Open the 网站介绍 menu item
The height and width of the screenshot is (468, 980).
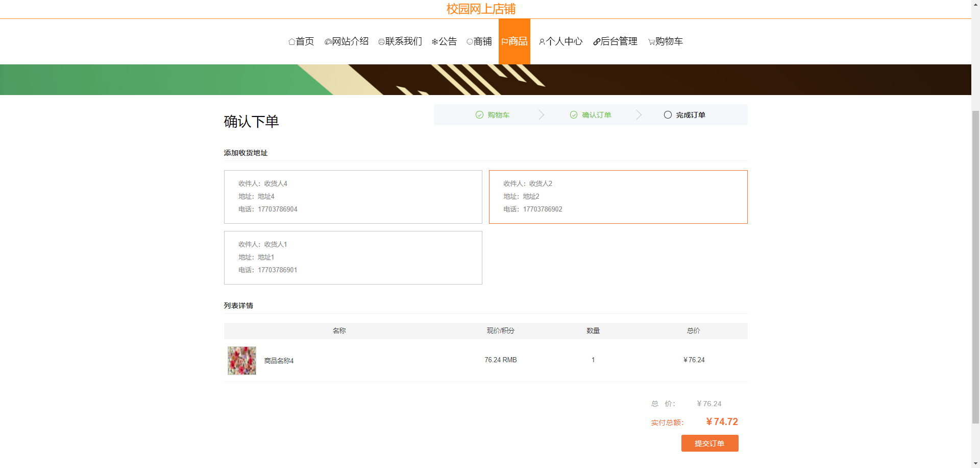pyautogui.click(x=347, y=41)
